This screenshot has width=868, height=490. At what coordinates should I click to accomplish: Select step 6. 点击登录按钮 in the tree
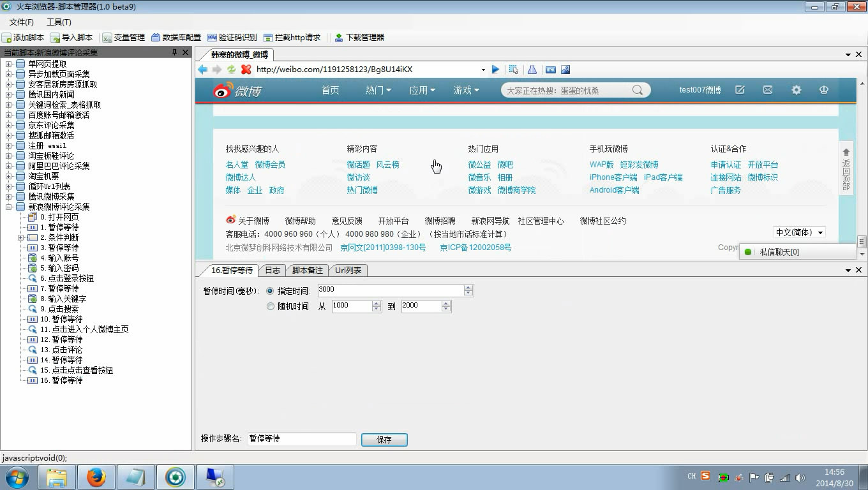pyautogui.click(x=67, y=278)
